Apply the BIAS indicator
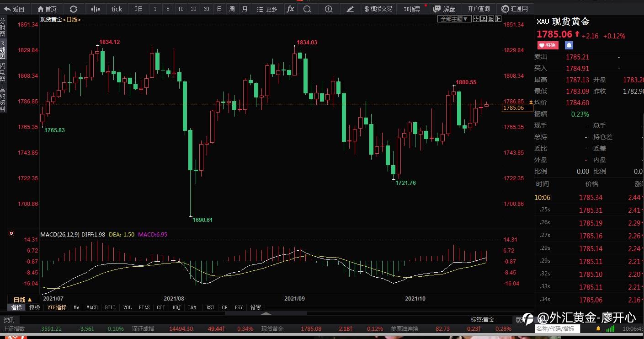 click(x=144, y=307)
